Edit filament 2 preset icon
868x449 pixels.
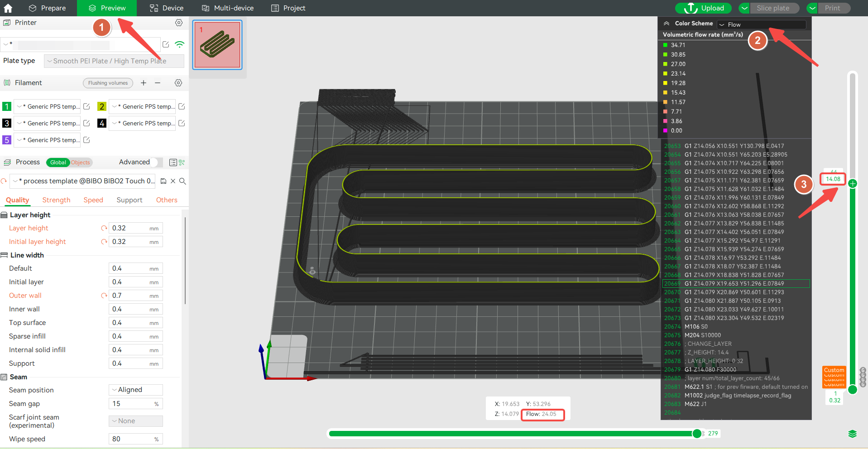pos(182,106)
